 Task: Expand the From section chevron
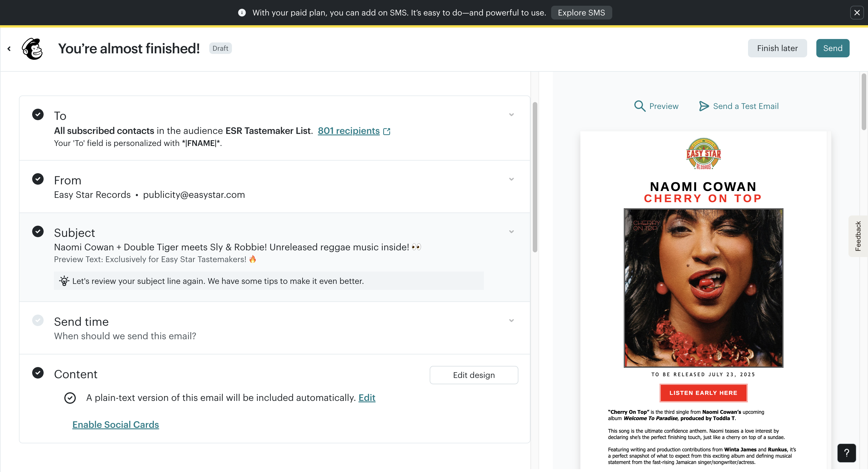tap(511, 179)
